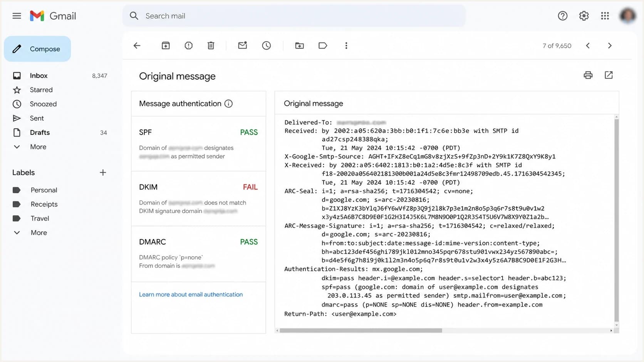Report spam with the exclamation icon
Viewport: 644px width, 362px height.
pos(188,46)
